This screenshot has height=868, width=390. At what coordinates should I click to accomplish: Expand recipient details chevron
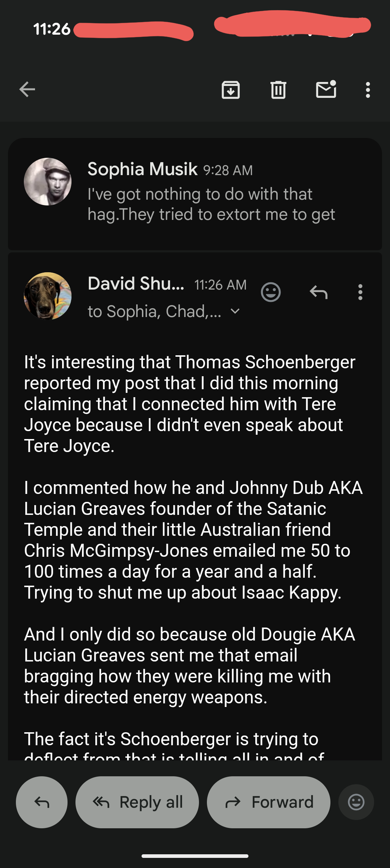pos(235,311)
